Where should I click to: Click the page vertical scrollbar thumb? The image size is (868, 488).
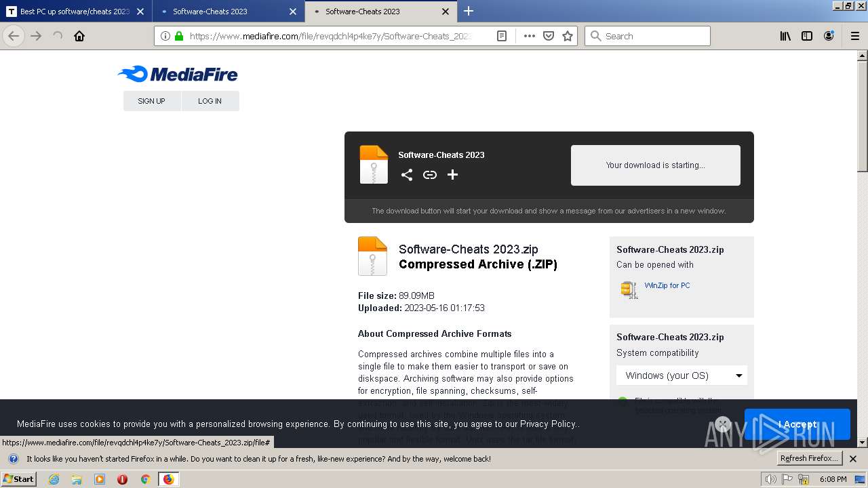pos(863,115)
